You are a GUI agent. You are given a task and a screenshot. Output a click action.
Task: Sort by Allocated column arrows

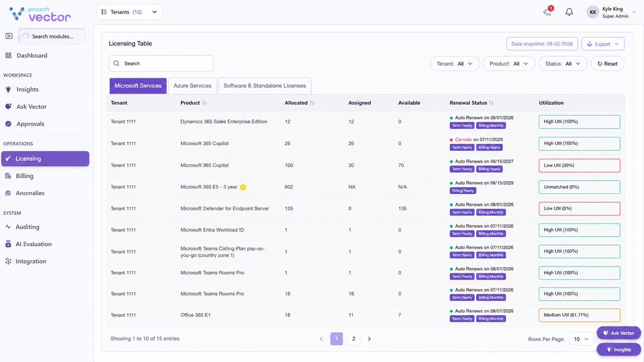pos(312,103)
